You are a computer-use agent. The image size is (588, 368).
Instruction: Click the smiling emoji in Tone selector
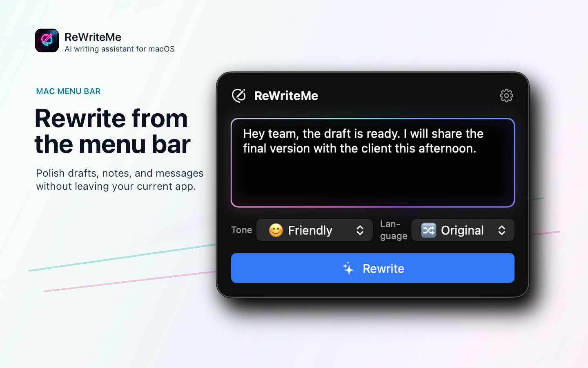click(x=276, y=230)
